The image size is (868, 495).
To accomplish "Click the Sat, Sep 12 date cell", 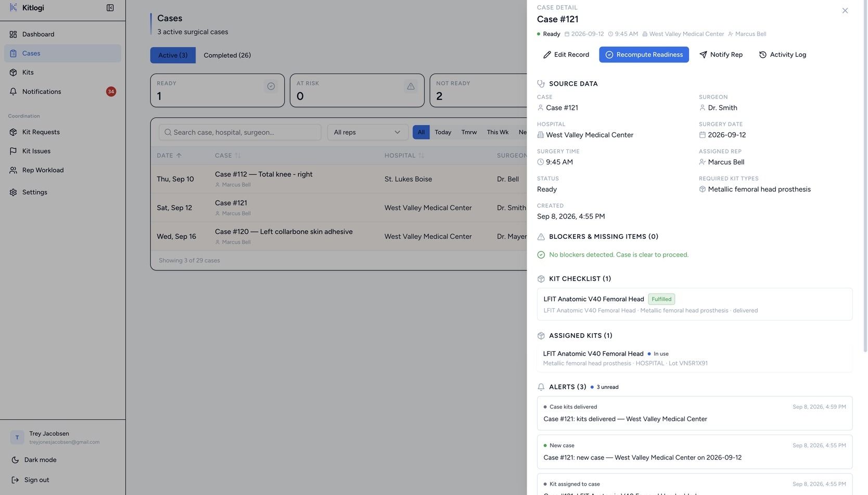I will (174, 208).
